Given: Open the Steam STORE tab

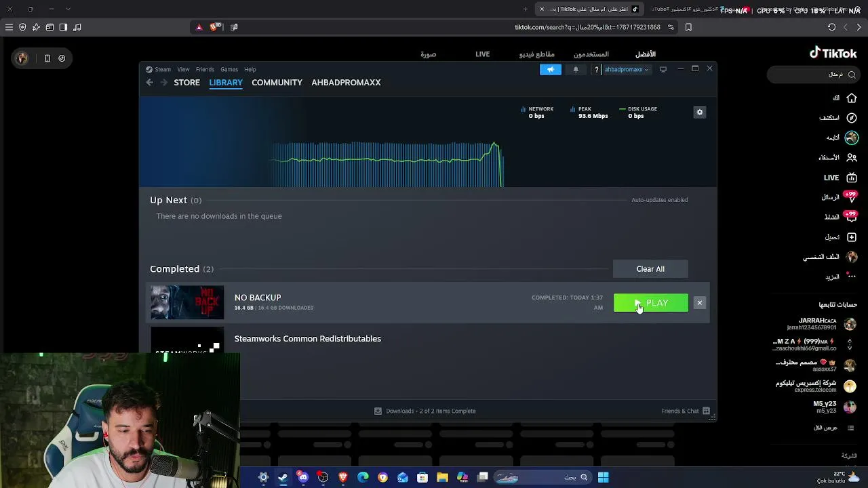Looking at the screenshot, I should 187,83.
